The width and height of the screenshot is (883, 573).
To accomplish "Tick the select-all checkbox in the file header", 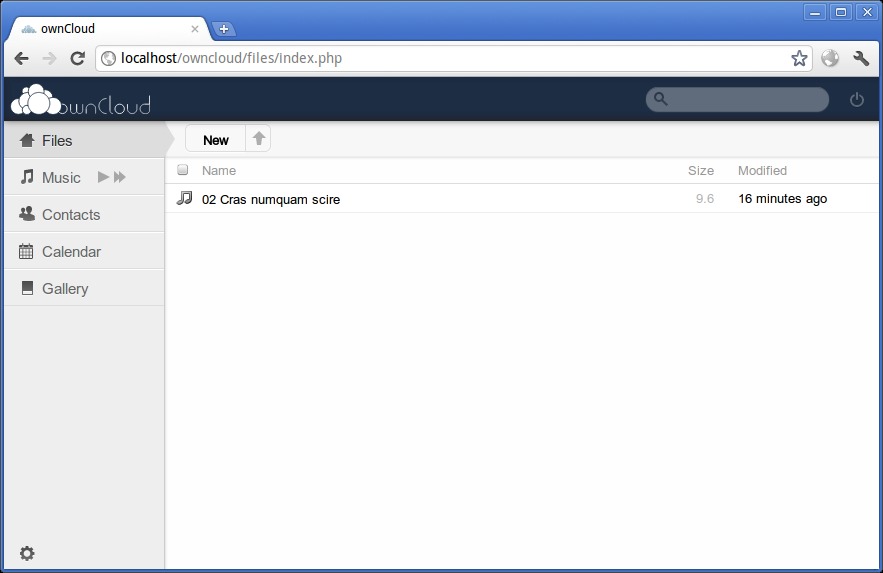I will pyautogui.click(x=182, y=169).
